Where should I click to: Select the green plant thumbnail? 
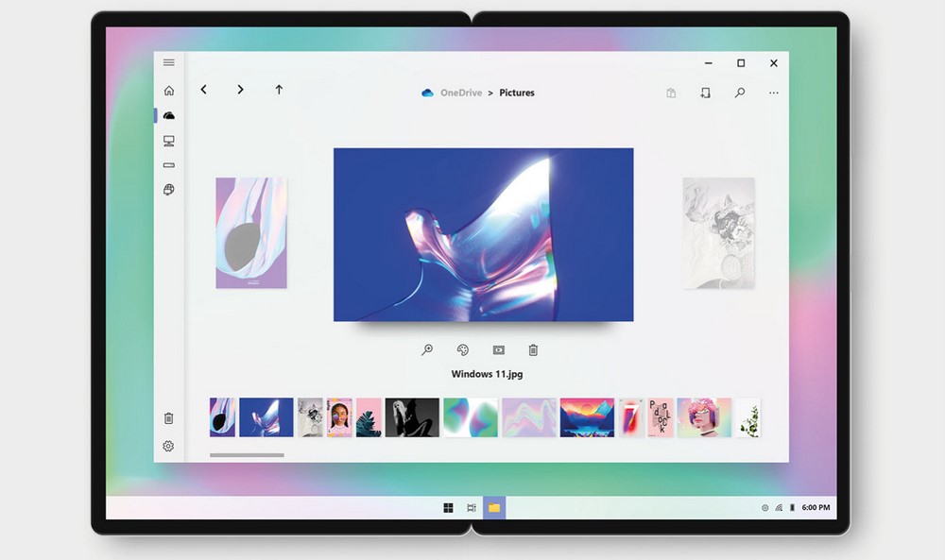click(747, 416)
